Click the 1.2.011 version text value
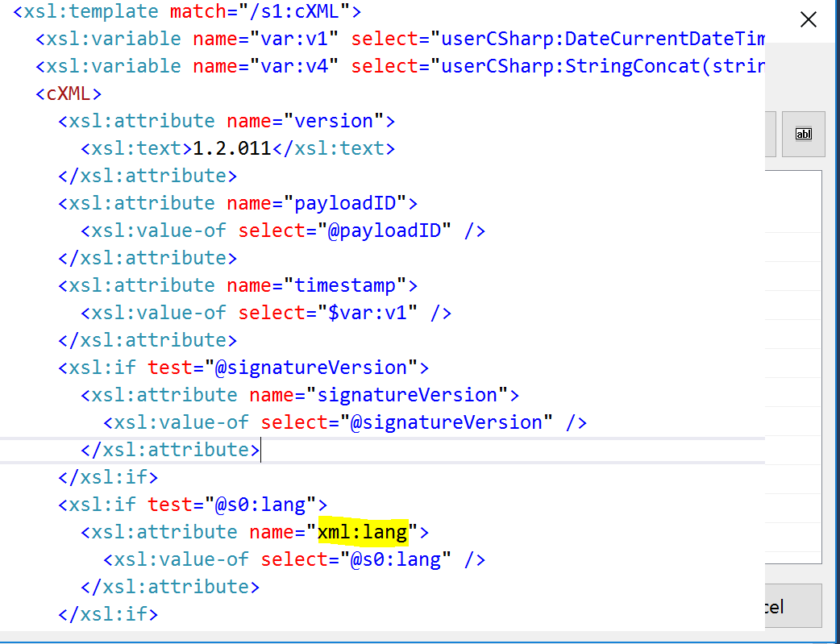 [x=232, y=148]
